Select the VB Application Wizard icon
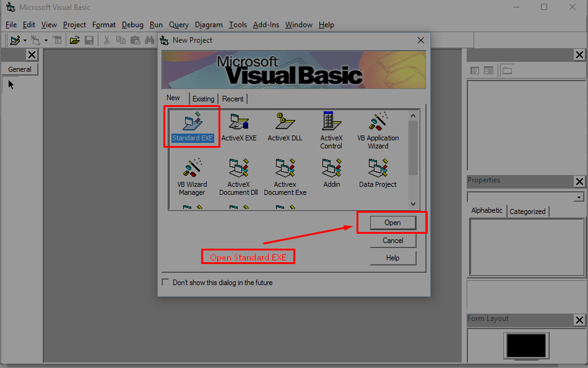Viewport: 588px width, 368px height. (x=378, y=131)
